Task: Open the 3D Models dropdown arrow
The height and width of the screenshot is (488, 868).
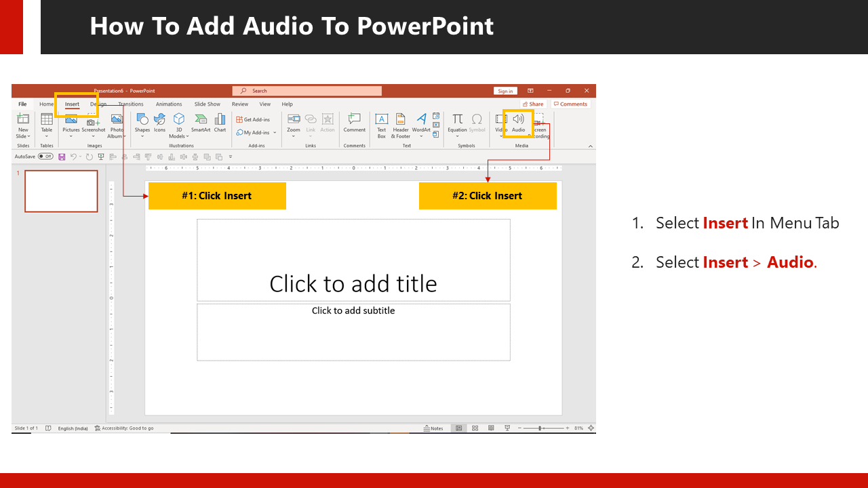Action: click(x=189, y=136)
